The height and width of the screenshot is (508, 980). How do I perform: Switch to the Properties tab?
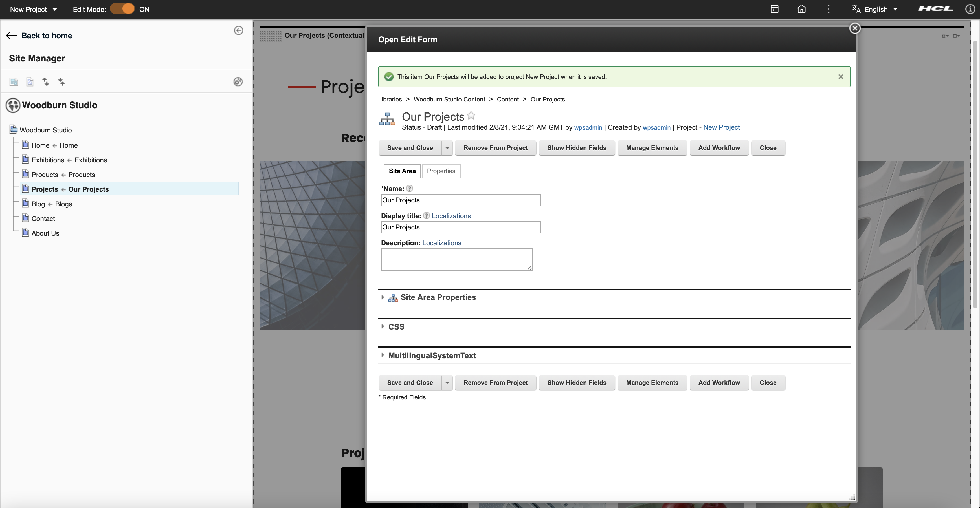pyautogui.click(x=441, y=171)
